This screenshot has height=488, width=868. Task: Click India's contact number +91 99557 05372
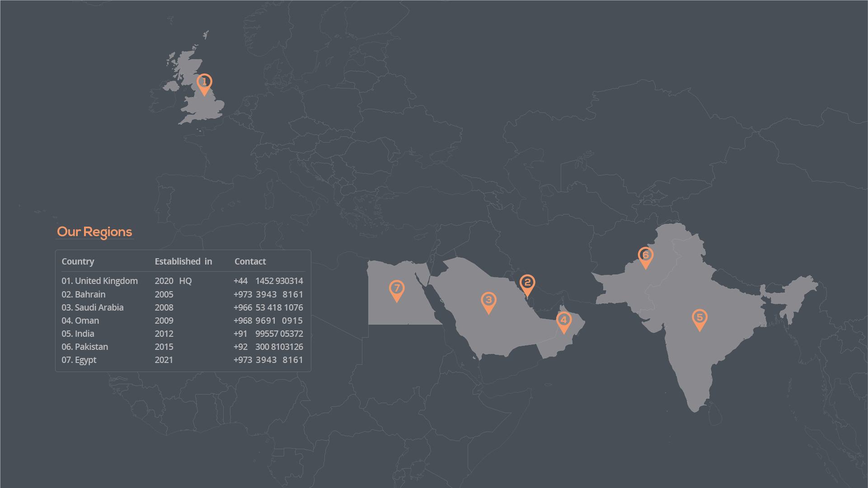click(x=268, y=334)
